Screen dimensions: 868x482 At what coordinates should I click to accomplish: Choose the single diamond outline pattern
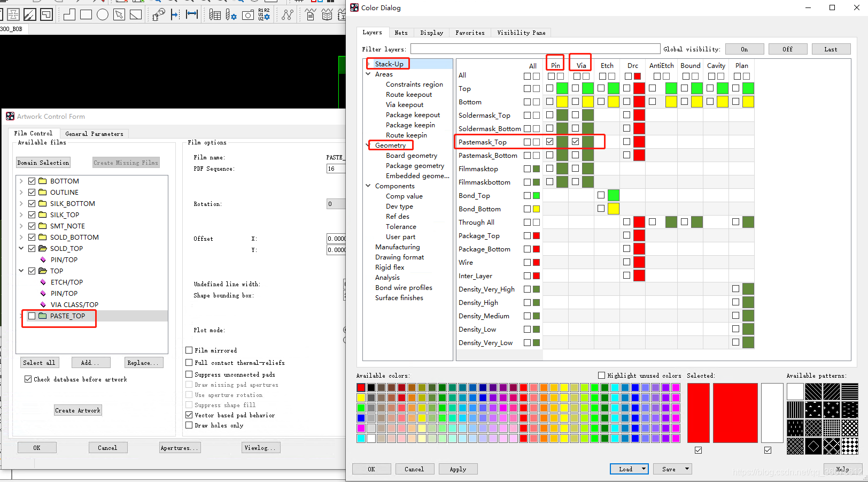click(x=813, y=446)
